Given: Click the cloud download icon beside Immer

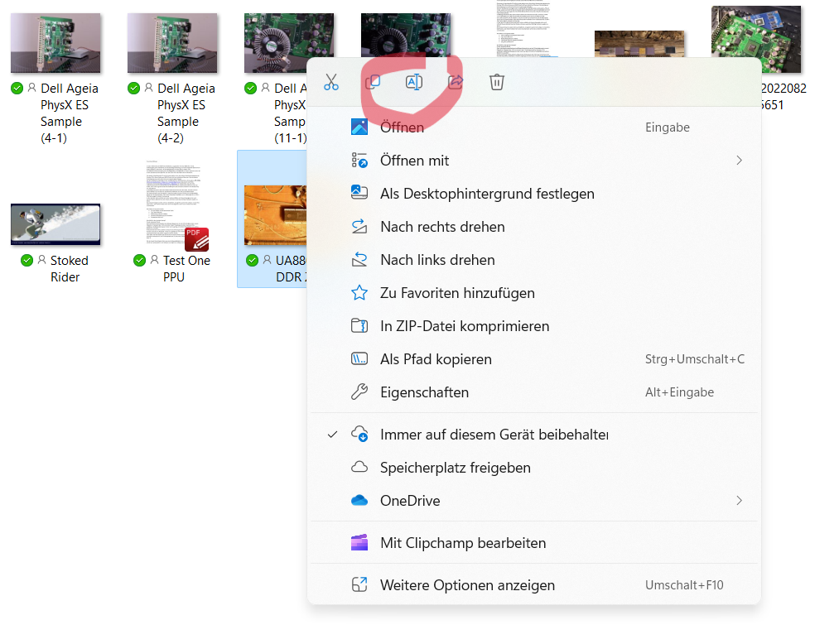Looking at the screenshot, I should point(359,434).
